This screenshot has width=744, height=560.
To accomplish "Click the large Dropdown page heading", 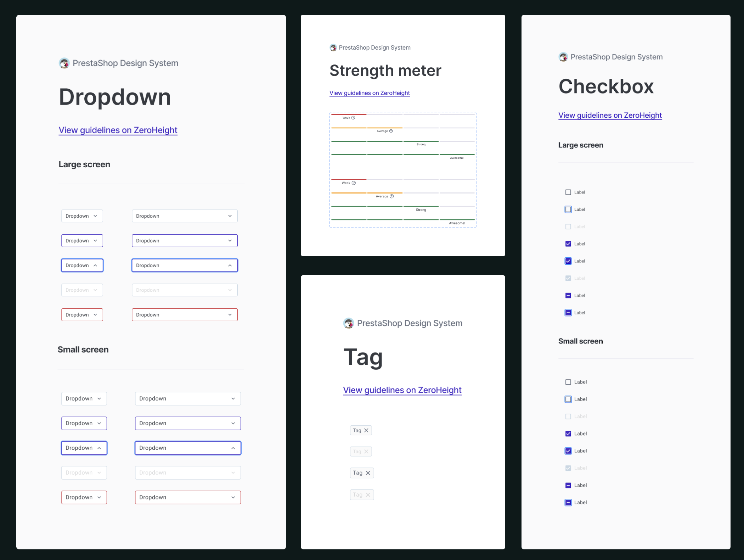I will pos(115,97).
